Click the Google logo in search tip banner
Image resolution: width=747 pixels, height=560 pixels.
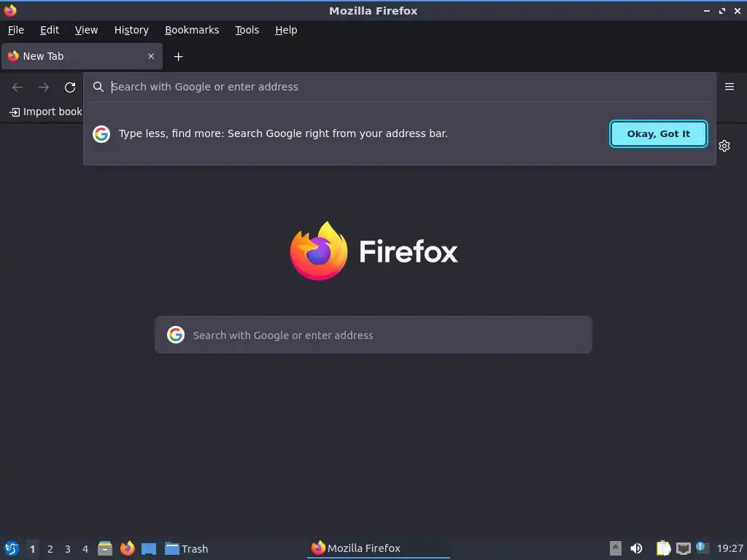click(x=101, y=134)
